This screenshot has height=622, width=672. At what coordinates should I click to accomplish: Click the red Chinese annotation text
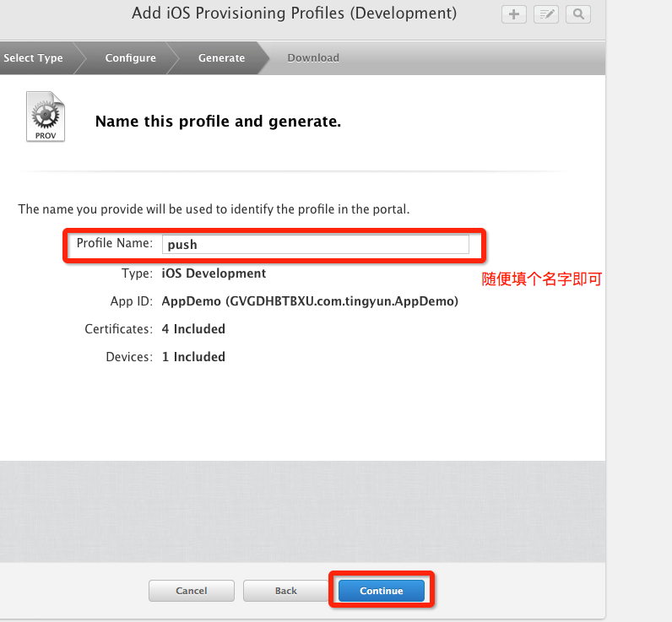pos(541,279)
